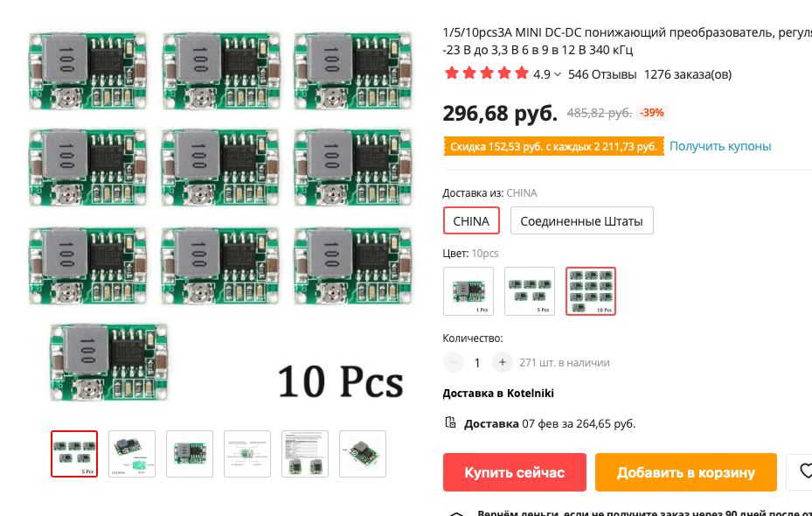The height and width of the screenshot is (516, 812).
Task: Open the 546 Отзывы reviews link
Action: point(601,74)
